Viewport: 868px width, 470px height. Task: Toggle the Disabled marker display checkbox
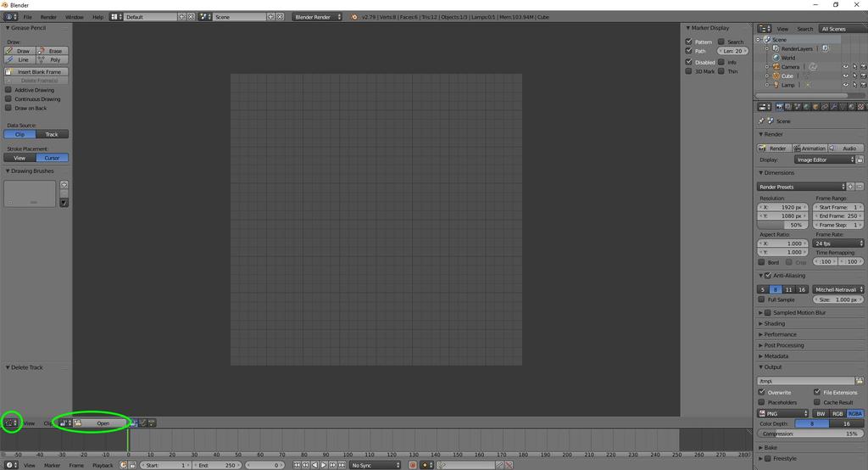point(688,62)
